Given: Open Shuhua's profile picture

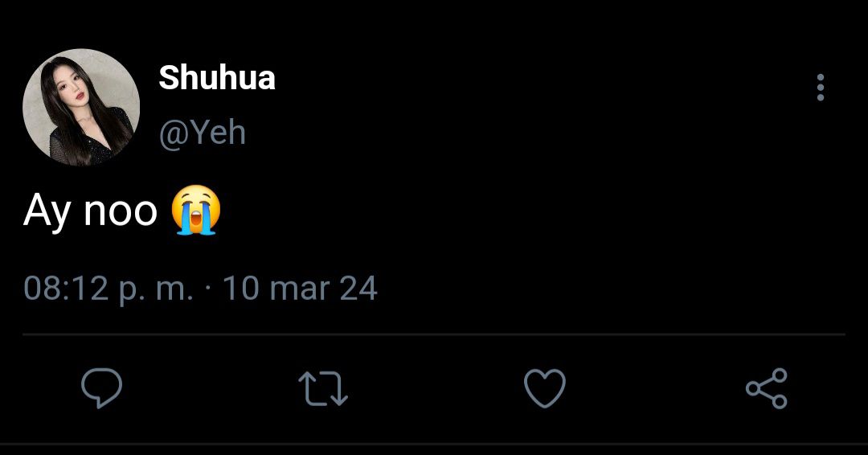Looking at the screenshot, I should point(81,107).
